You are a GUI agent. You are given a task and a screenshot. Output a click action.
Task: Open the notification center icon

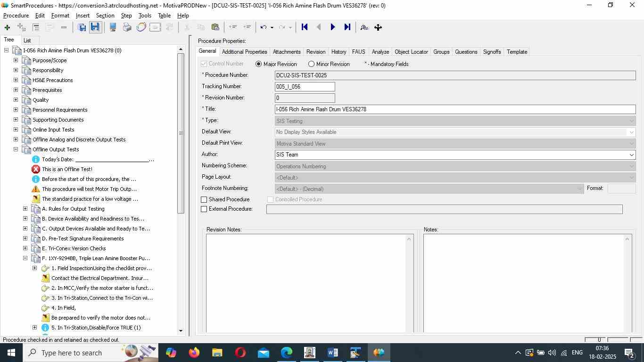click(x=629, y=353)
